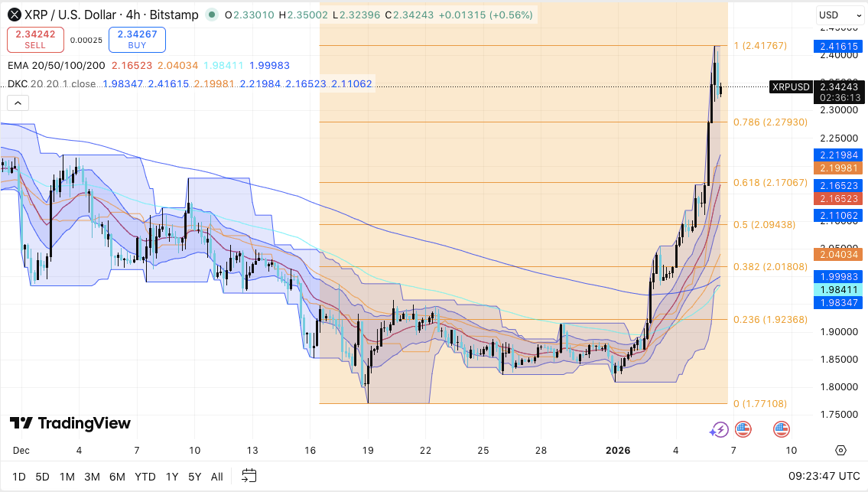Click the second US flag economic event
Viewport: 868px width, 492px height.
tap(781, 429)
